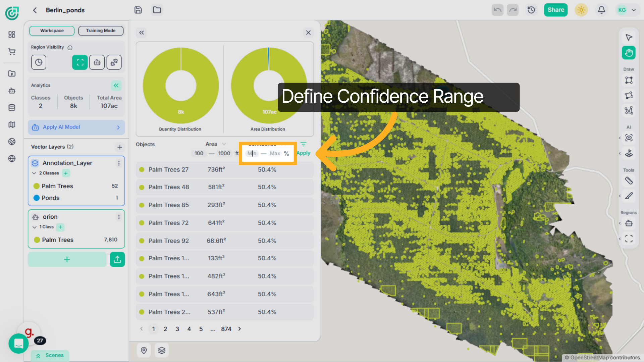Select the ruler measure tool
644x362 pixels.
pos(629,181)
